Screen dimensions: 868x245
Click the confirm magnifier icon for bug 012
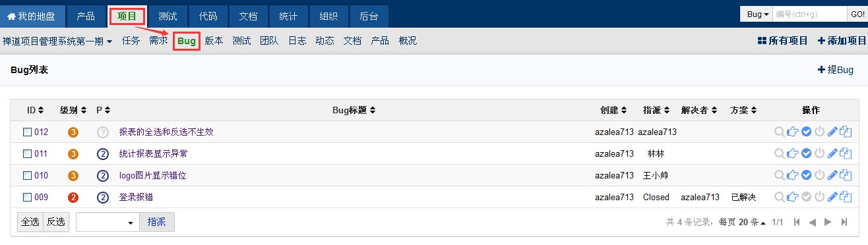[x=780, y=132]
